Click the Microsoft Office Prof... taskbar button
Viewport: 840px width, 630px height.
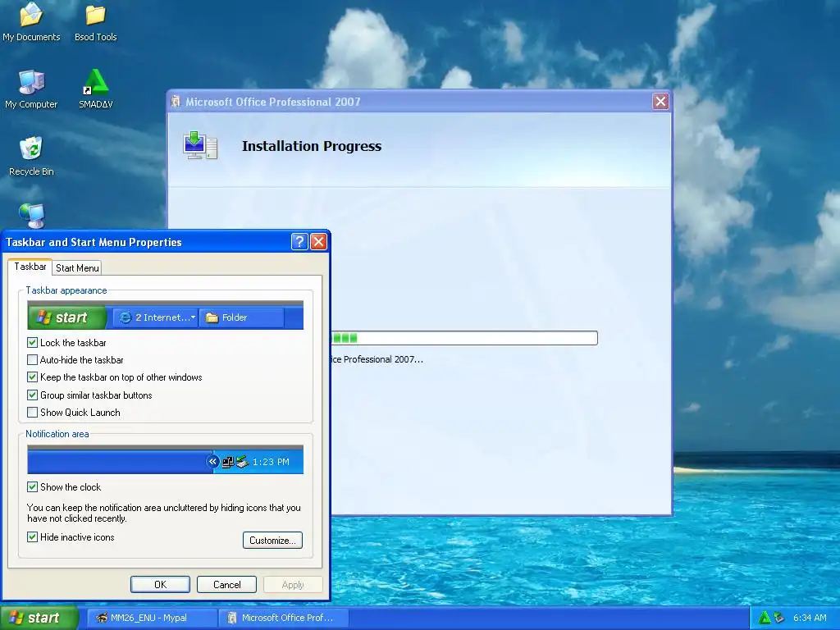click(285, 618)
